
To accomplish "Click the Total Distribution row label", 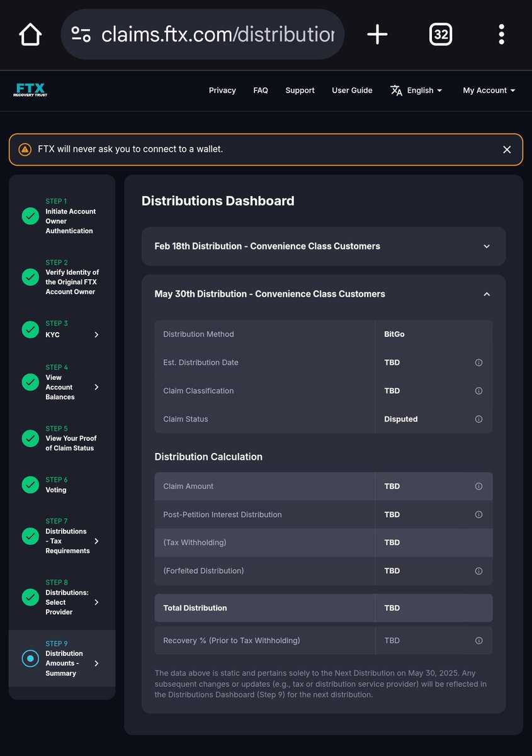I will pyautogui.click(x=195, y=609).
